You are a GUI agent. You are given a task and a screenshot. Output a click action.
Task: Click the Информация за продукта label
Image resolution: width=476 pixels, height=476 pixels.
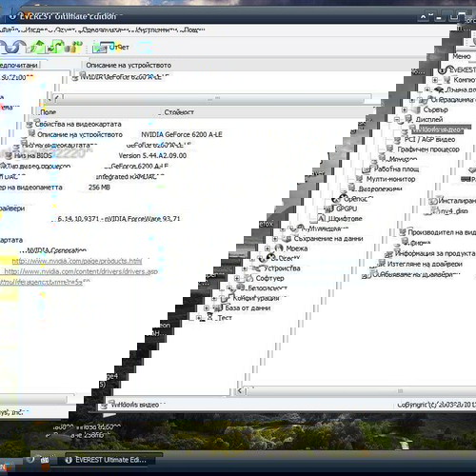tap(435, 253)
